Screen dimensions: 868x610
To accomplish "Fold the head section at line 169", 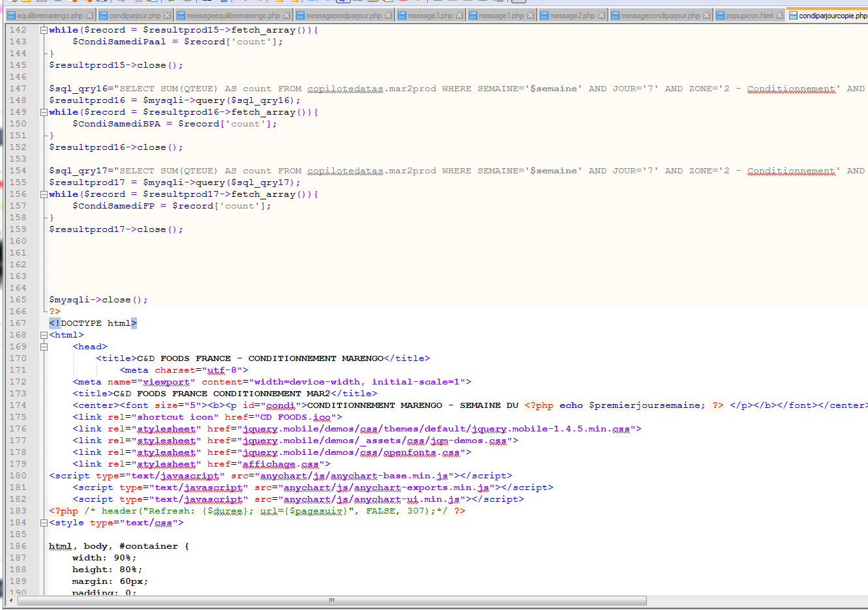I will point(44,347).
